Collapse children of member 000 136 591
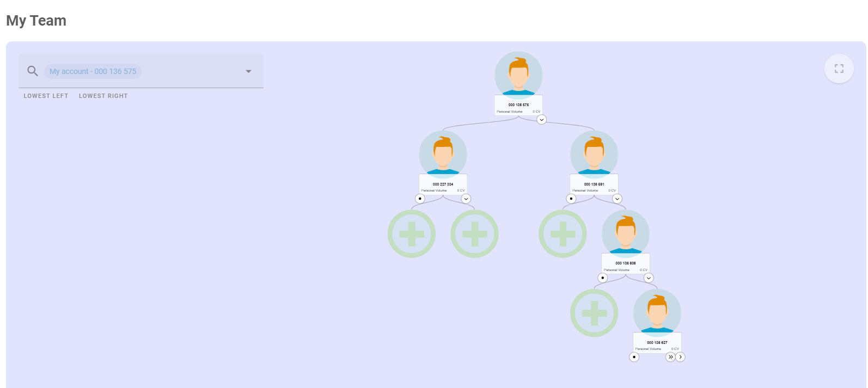 [x=617, y=199]
